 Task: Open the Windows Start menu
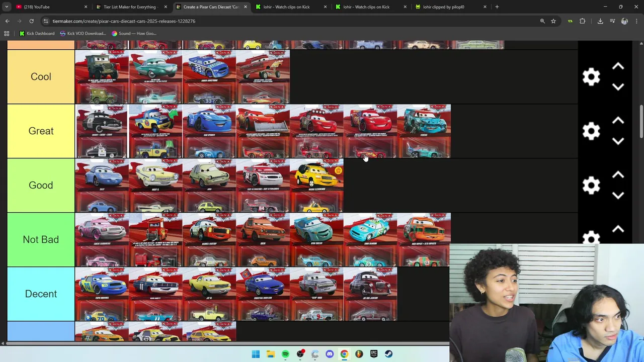tap(256, 354)
